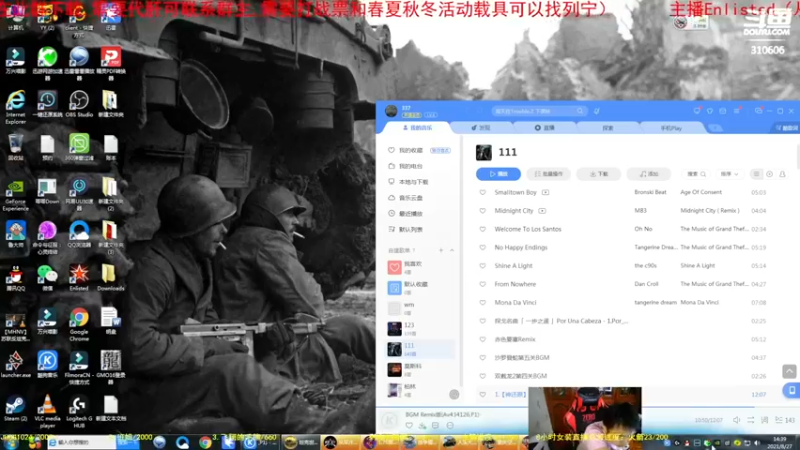Click the blue mobile phone side button
Viewport: 800px width, 450px height.
click(791, 390)
